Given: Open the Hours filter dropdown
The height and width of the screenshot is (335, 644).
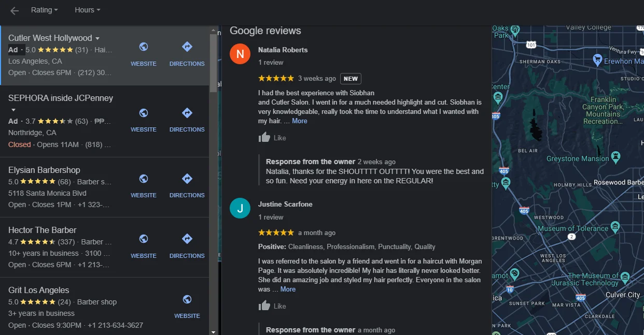Looking at the screenshot, I should click(x=87, y=10).
